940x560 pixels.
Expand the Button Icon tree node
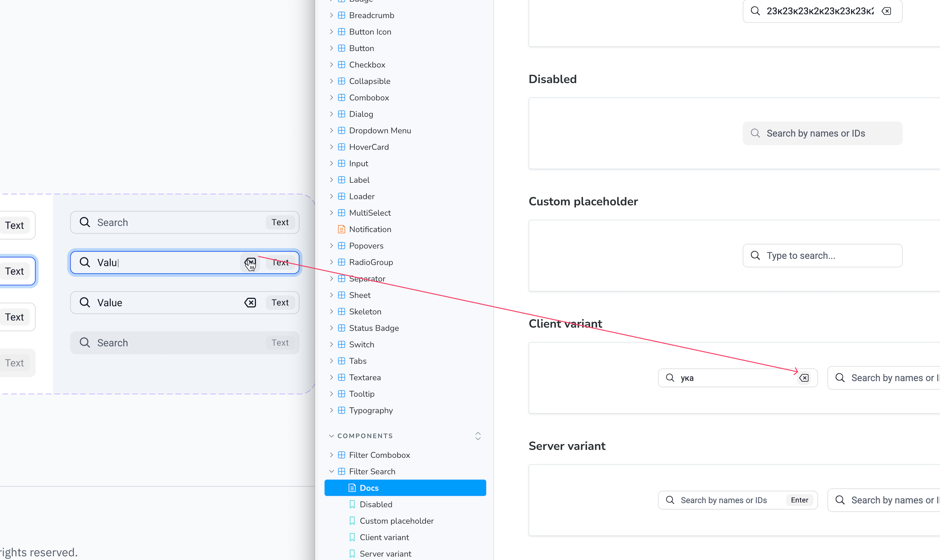(x=331, y=32)
